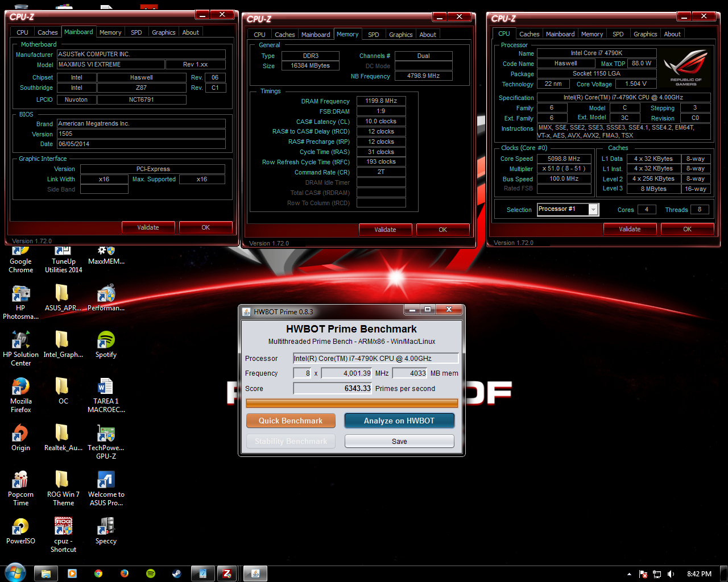Open ROG Win 7 Theme folder
Image resolution: width=728 pixels, height=582 pixels.
[63, 489]
